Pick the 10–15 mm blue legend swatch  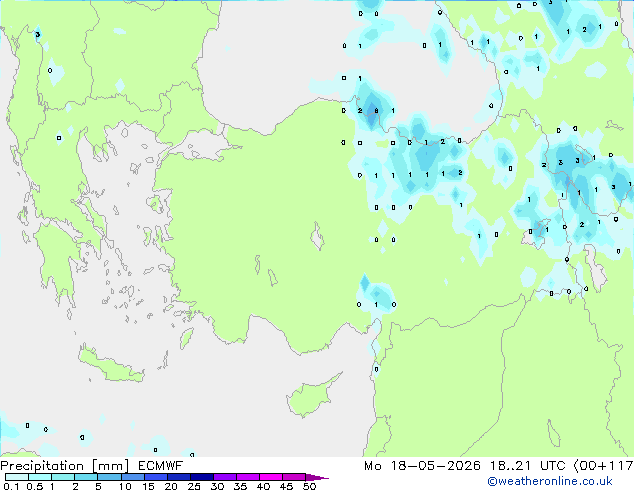point(132,477)
